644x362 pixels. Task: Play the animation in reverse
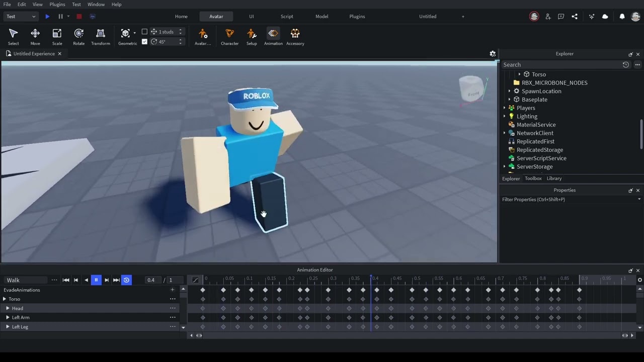pos(86,280)
